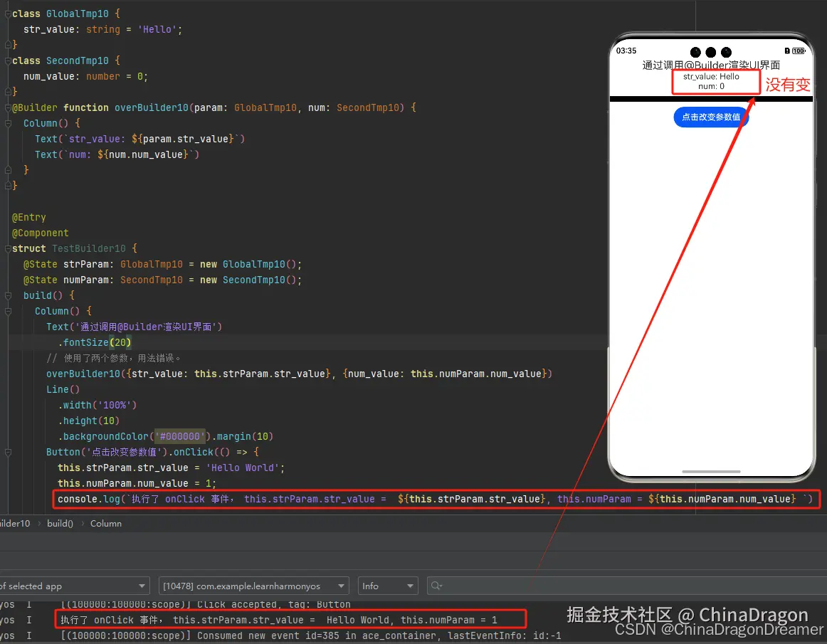Click the .fontSize(20) line

[x=95, y=342]
